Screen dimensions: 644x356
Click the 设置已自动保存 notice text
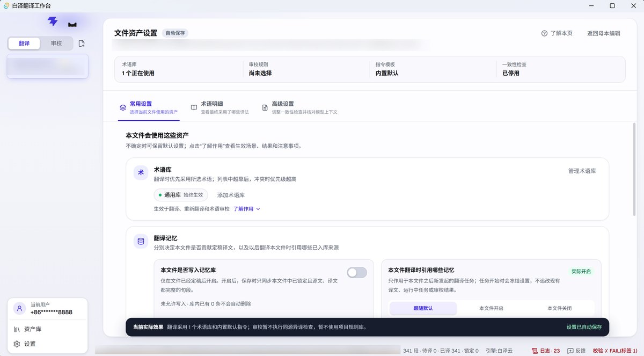584,326
